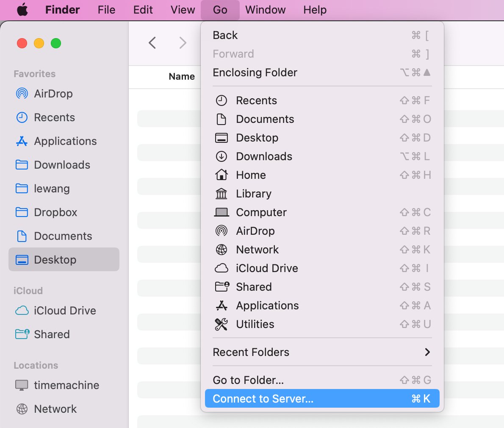This screenshot has height=428, width=504.
Task: Open the Window menu
Action: coord(266,10)
